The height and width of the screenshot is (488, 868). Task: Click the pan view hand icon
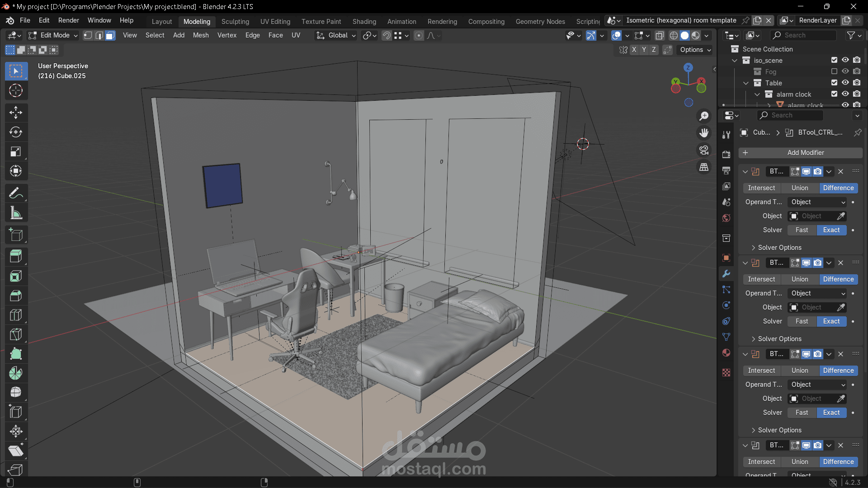pos(704,133)
